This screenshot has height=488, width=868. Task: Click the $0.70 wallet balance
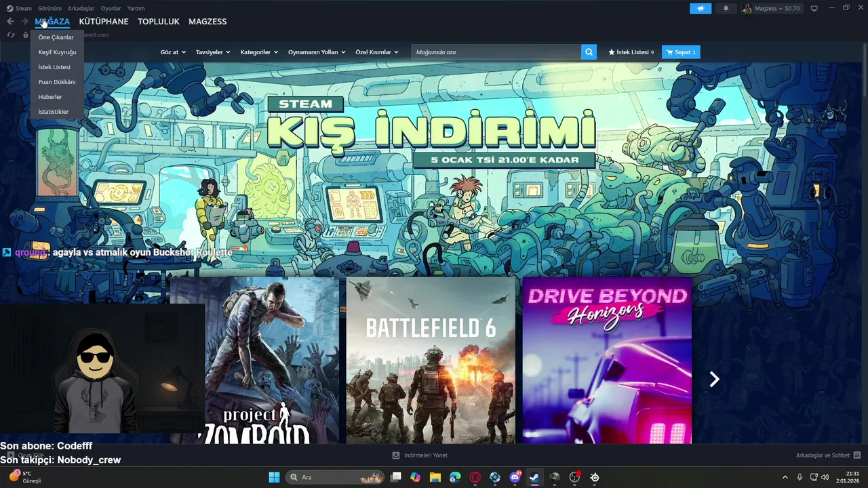pos(792,8)
